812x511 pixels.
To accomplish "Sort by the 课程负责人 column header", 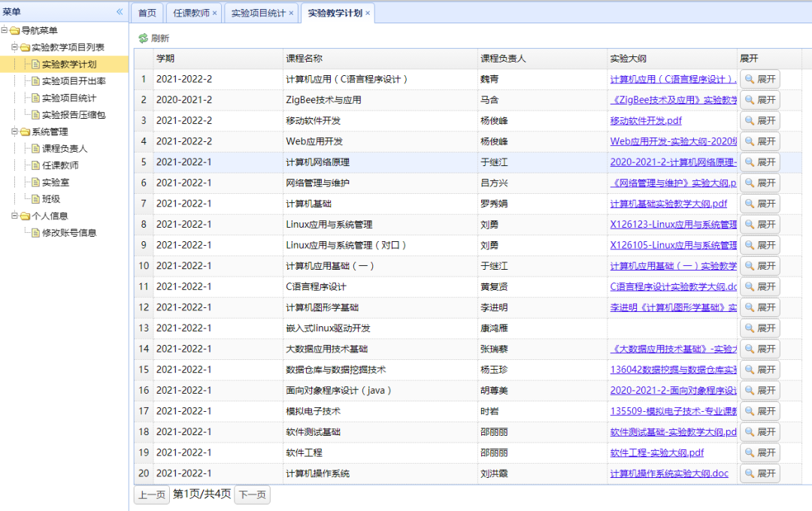I will pos(503,59).
